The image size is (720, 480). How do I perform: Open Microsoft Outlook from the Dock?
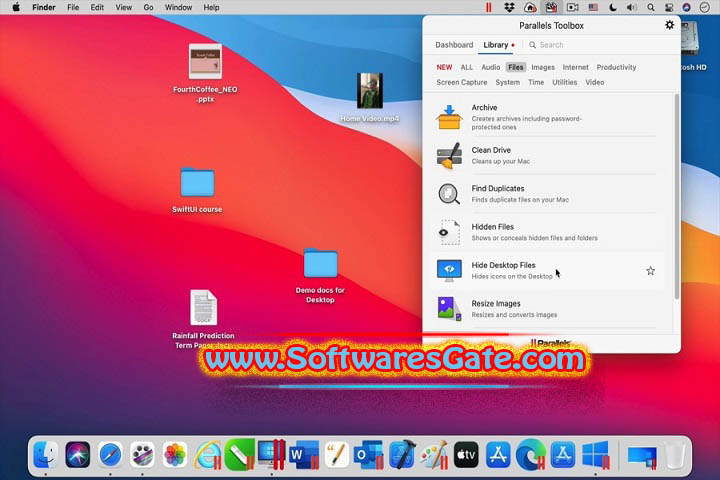coord(369,455)
